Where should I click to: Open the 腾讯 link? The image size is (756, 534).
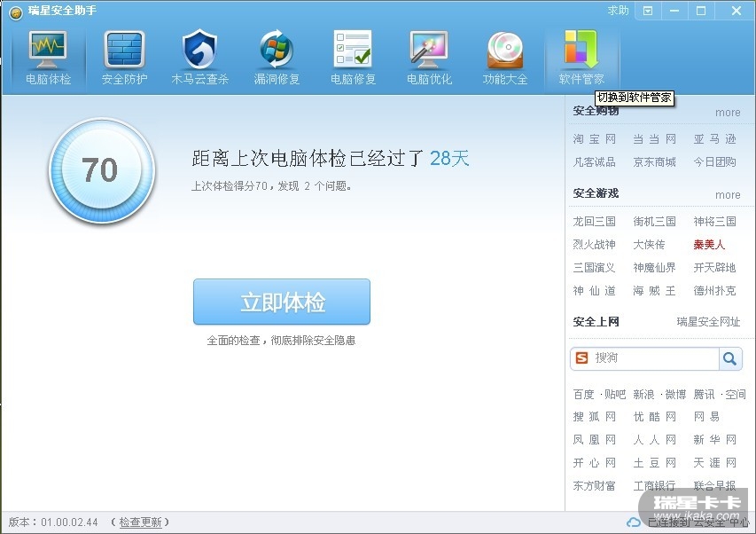704,395
